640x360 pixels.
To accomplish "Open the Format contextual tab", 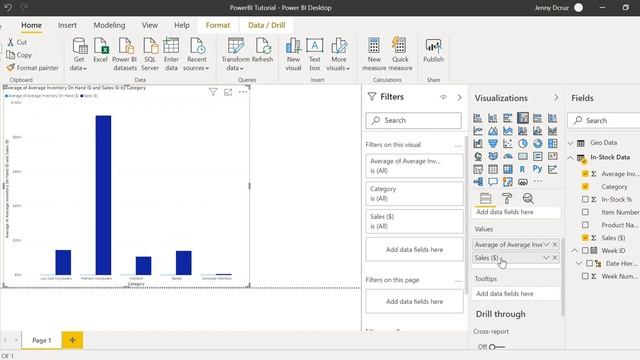I will tap(218, 25).
